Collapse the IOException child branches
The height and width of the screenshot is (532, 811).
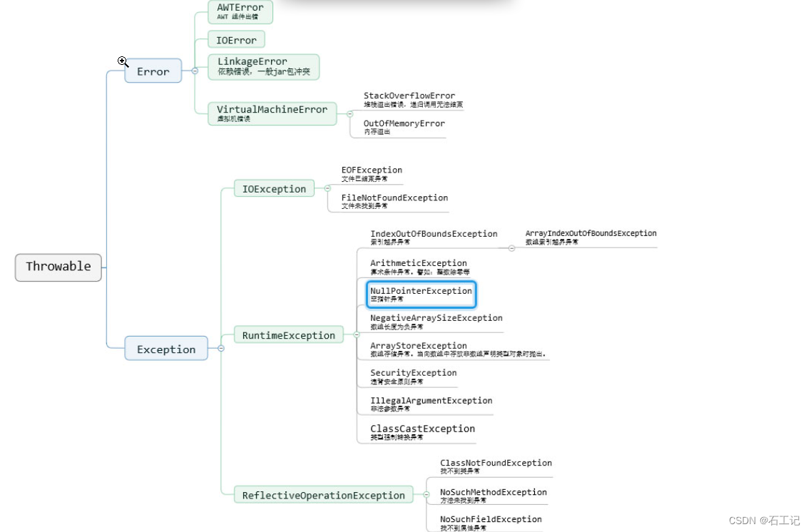coord(327,188)
